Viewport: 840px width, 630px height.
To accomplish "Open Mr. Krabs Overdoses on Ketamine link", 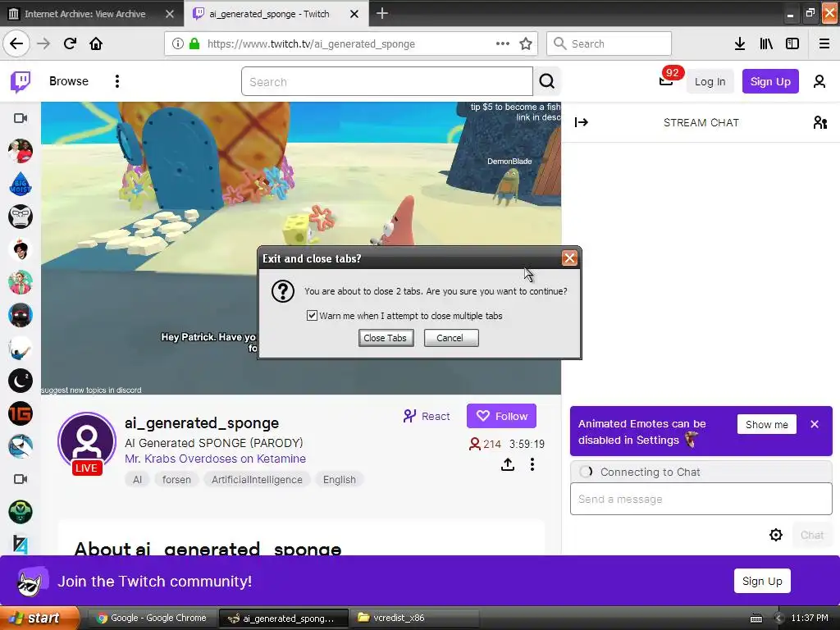I will pyautogui.click(x=216, y=459).
